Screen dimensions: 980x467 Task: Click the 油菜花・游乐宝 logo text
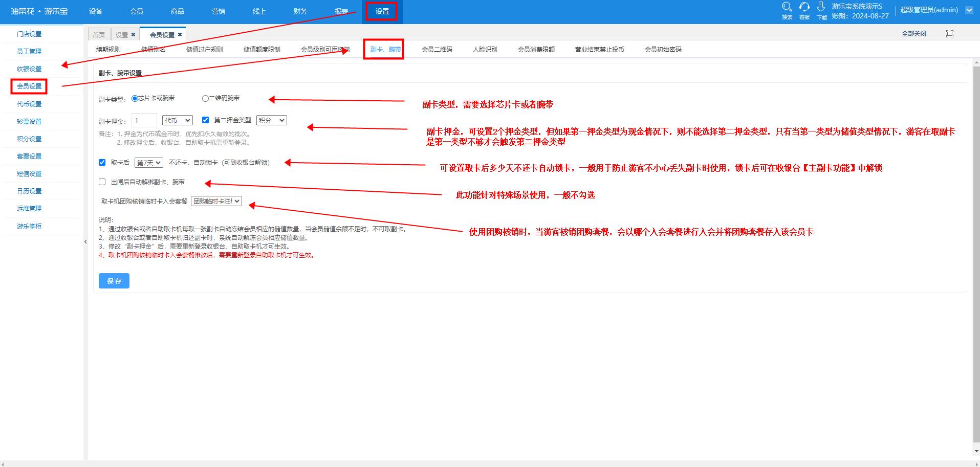point(39,11)
